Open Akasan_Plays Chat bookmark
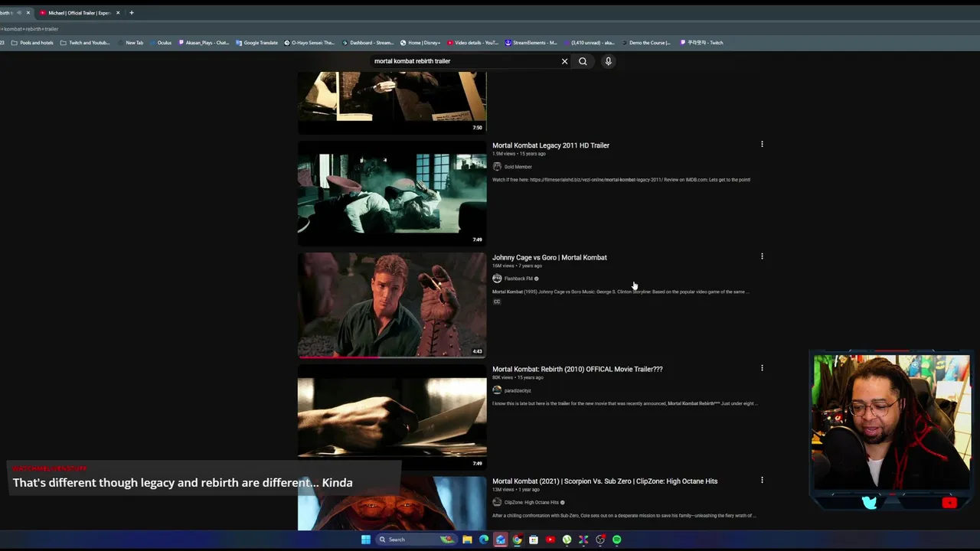980x551 pixels. [204, 43]
